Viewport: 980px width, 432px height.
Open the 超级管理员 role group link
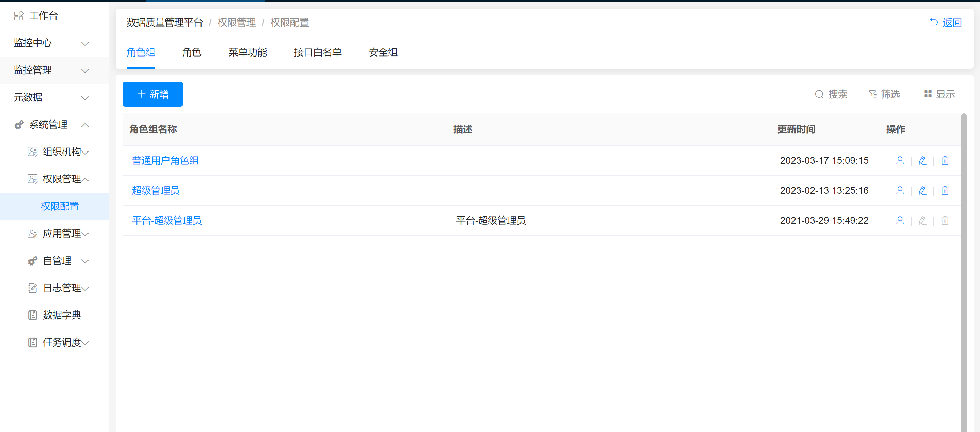click(156, 190)
